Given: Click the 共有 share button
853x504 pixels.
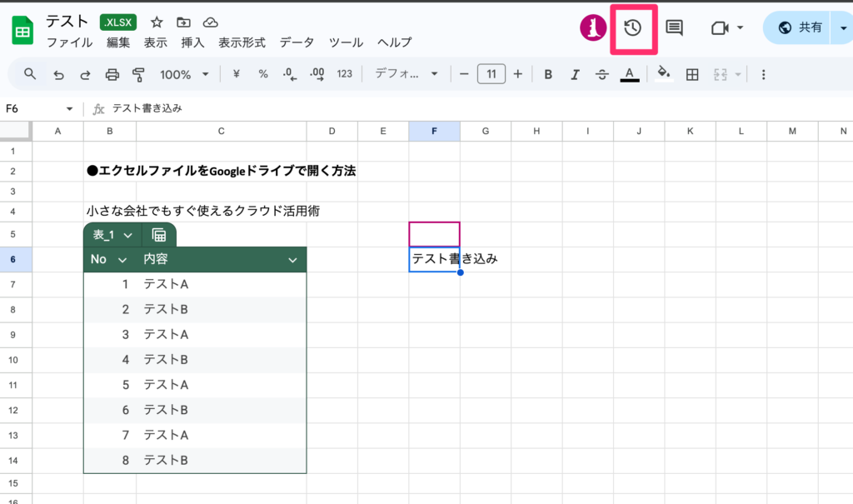Looking at the screenshot, I should click(800, 28).
